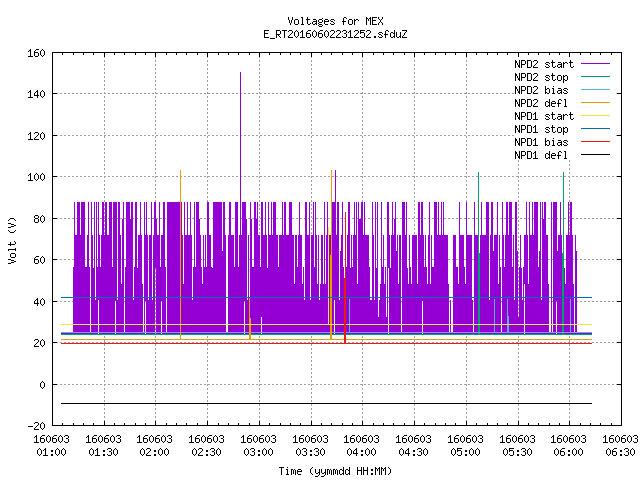
Task: Pick the purple NPD2 start legend line sample
Action: pyautogui.click(x=596, y=64)
